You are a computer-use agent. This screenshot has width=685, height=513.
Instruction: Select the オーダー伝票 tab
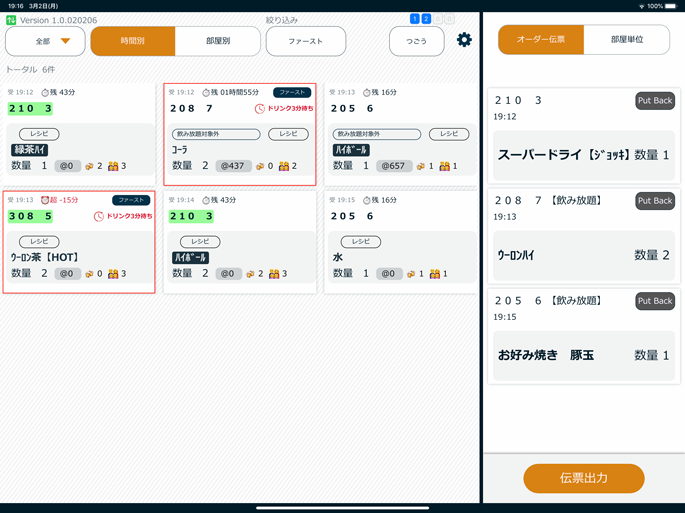click(x=541, y=39)
